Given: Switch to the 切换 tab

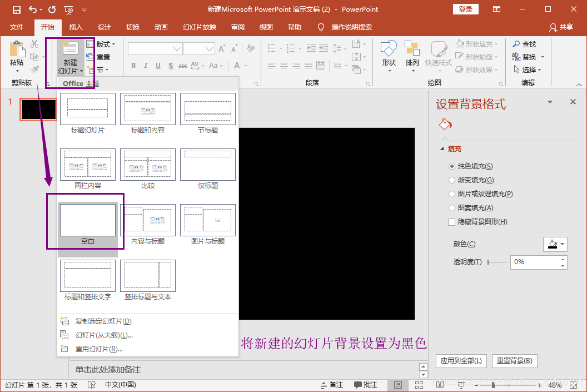Looking at the screenshot, I should pyautogui.click(x=132, y=27).
